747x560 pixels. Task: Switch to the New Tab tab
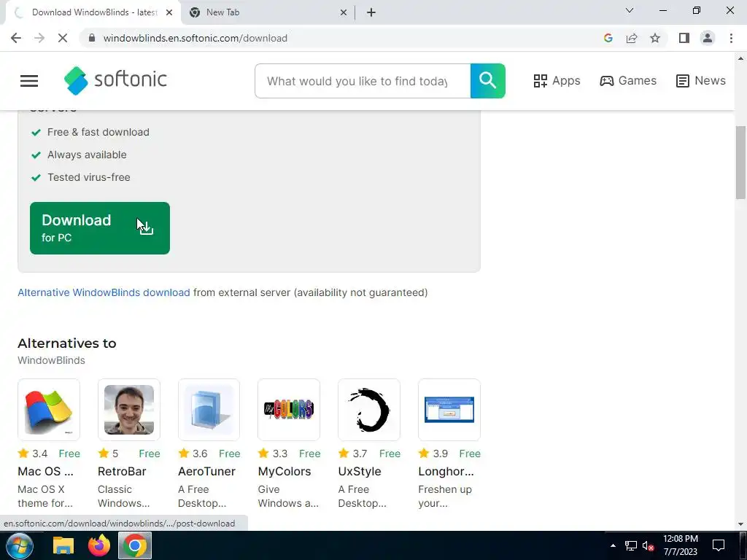[267, 12]
